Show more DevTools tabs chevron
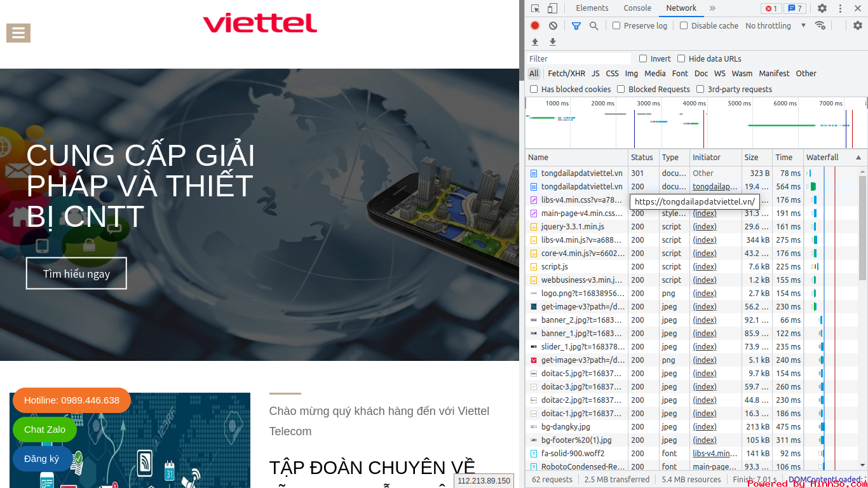The image size is (868, 488). click(712, 8)
